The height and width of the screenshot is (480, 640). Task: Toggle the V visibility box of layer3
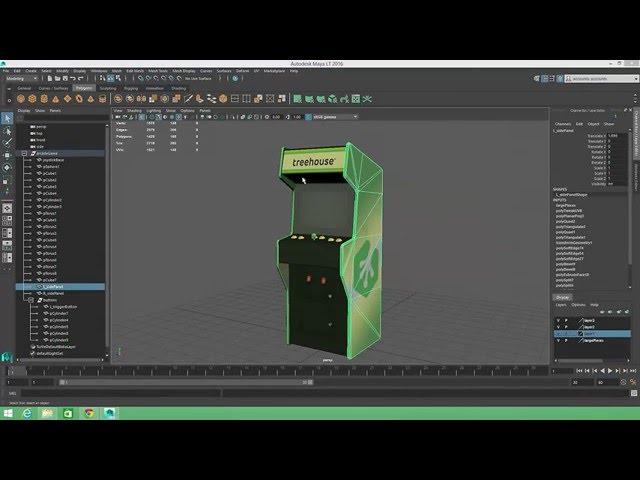[558, 321]
